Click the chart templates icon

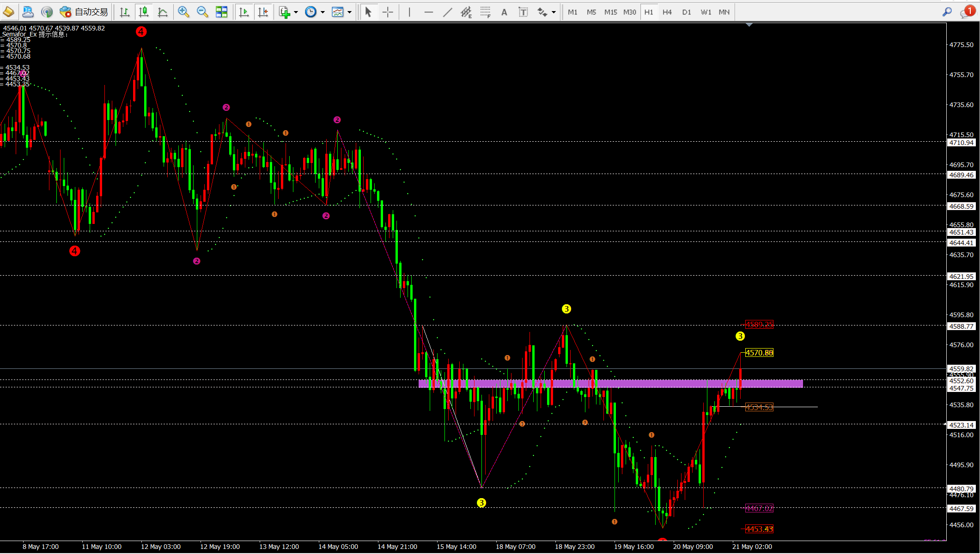tap(338, 12)
